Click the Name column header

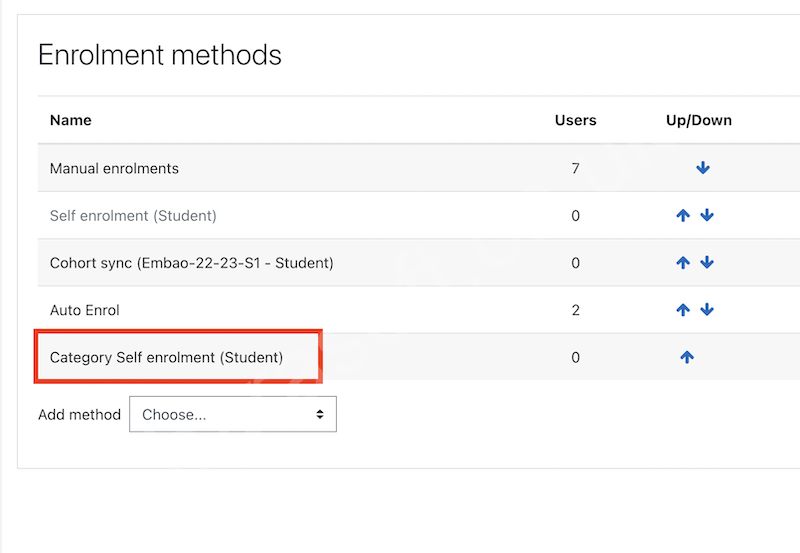coord(71,120)
